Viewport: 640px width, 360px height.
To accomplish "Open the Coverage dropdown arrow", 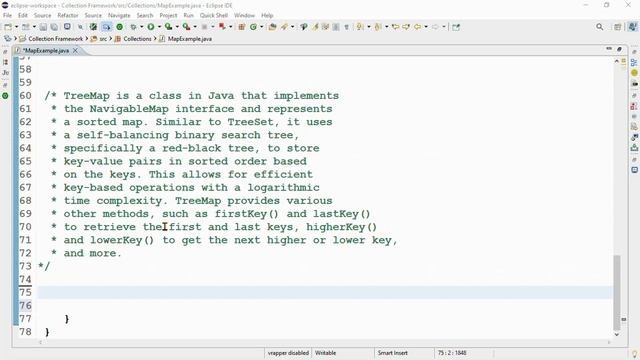I will coord(177,27).
